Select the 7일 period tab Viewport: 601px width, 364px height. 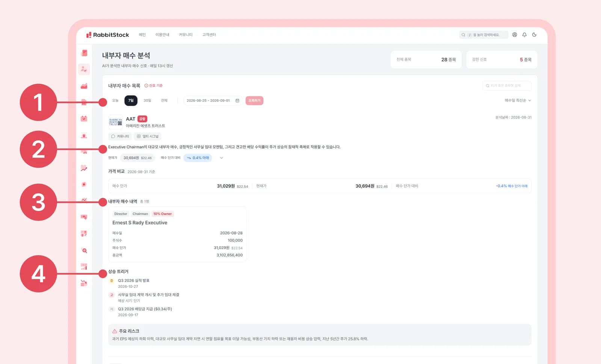coord(131,101)
